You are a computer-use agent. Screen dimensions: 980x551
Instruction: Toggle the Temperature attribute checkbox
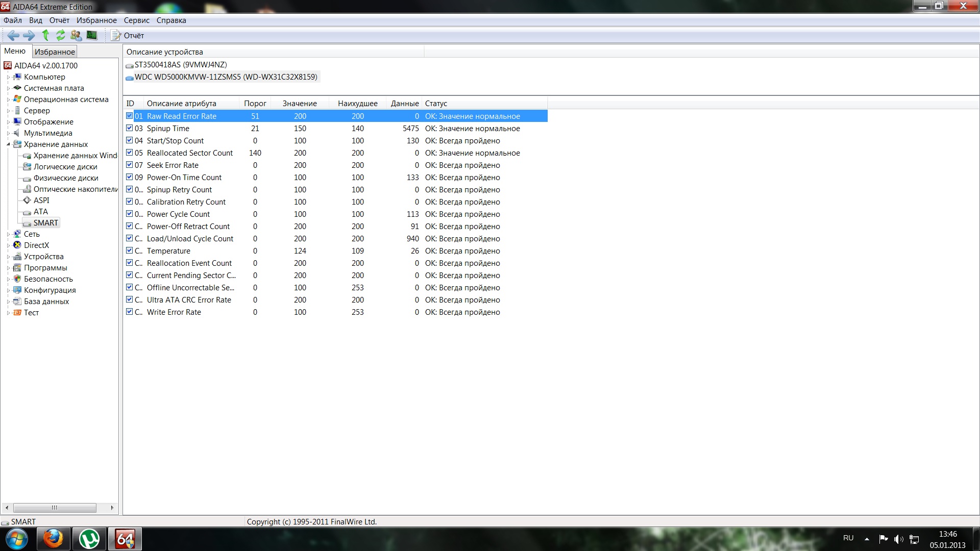130,251
